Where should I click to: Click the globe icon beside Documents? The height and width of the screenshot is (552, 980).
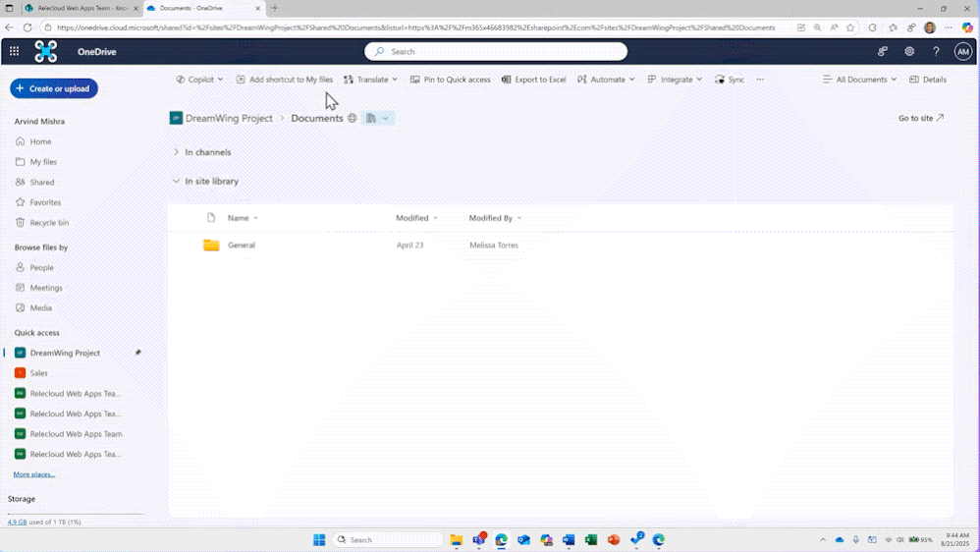[x=353, y=118]
